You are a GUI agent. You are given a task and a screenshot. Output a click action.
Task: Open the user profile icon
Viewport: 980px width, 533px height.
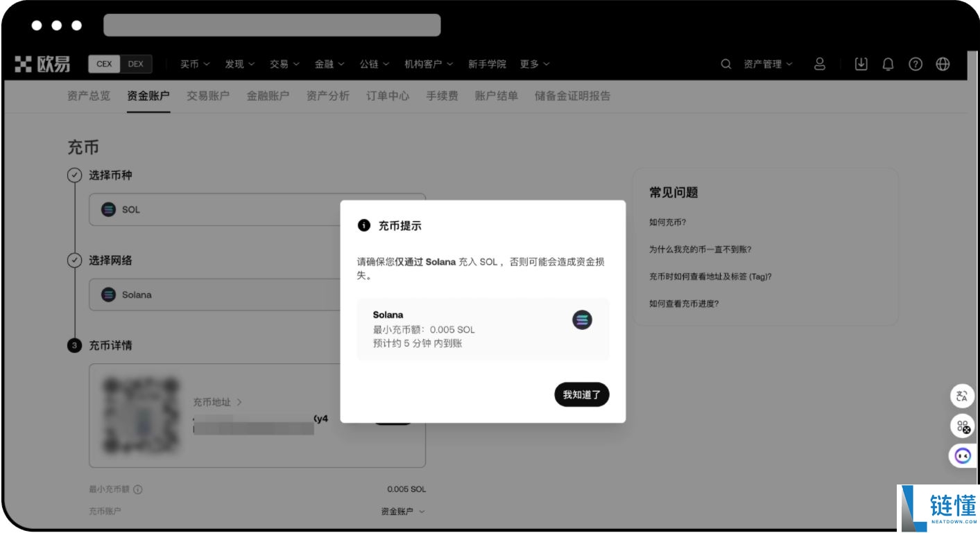[820, 64]
